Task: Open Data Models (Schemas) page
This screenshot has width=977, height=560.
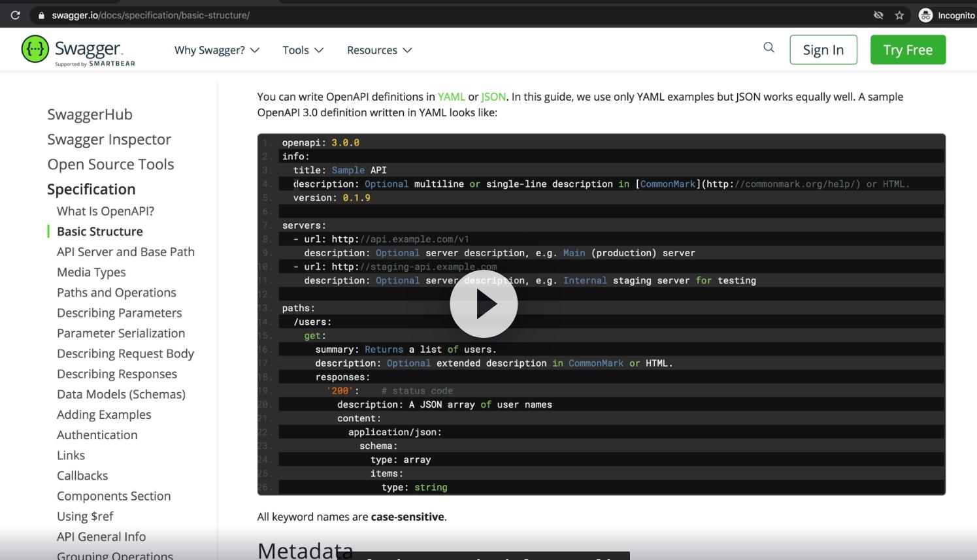Action: [121, 394]
